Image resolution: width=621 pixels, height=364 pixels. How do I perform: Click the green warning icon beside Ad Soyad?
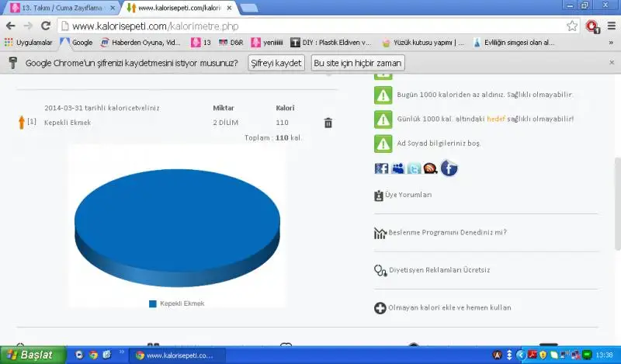[383, 144]
